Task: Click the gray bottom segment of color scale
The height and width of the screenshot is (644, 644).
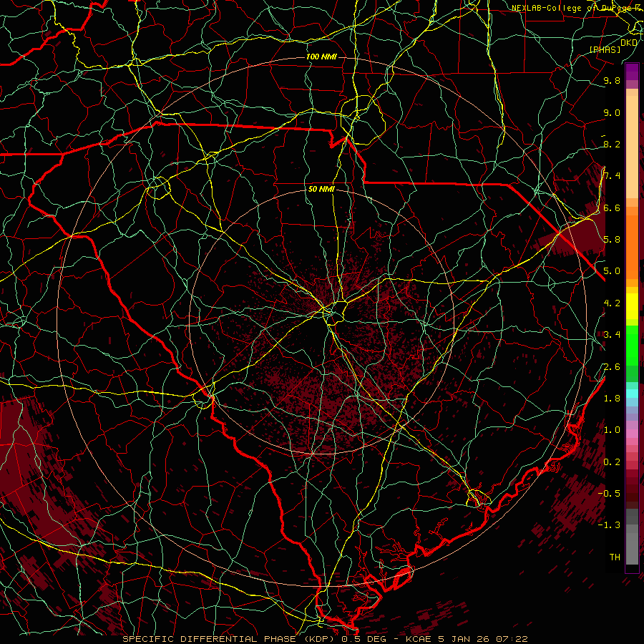Action: click(632, 550)
